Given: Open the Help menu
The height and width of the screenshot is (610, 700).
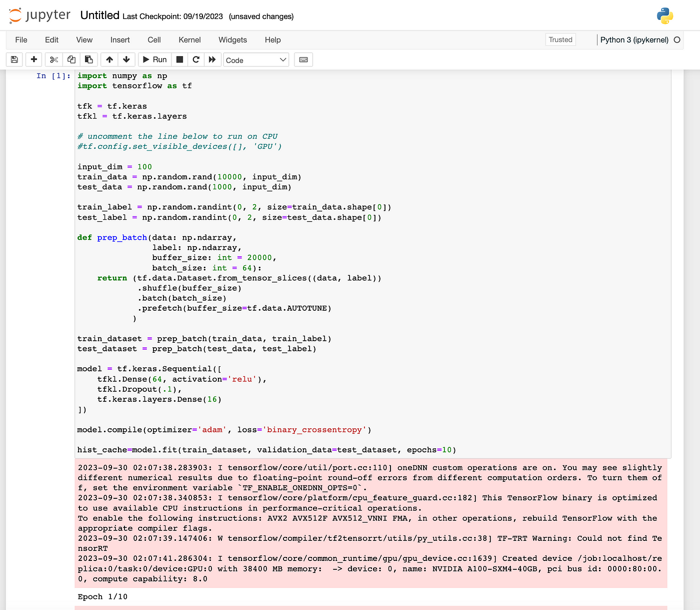Looking at the screenshot, I should (x=272, y=40).
